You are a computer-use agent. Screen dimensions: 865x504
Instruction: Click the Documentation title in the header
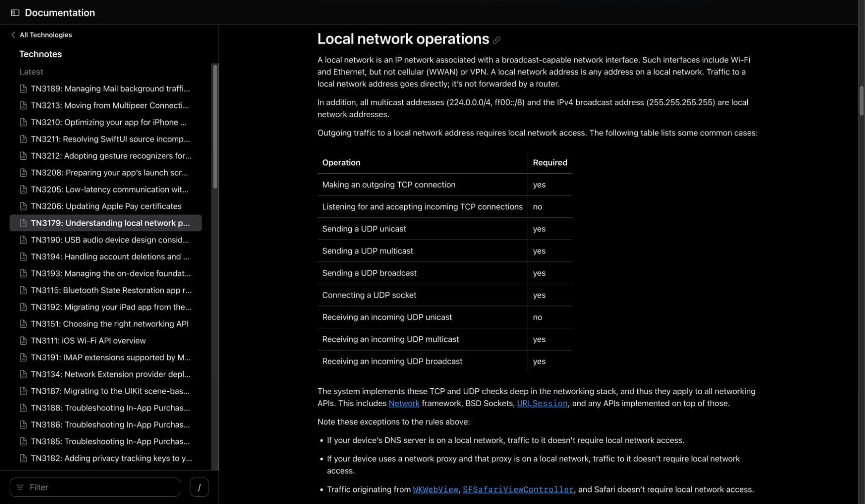click(x=60, y=13)
